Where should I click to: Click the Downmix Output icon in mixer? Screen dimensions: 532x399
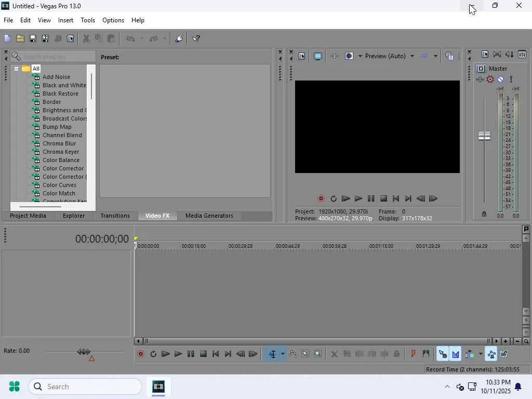[x=497, y=54]
